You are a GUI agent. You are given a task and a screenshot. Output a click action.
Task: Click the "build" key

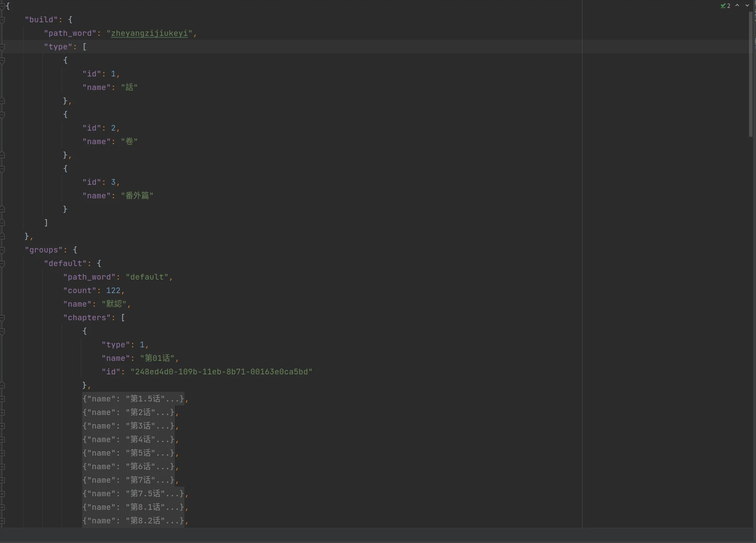pos(41,20)
